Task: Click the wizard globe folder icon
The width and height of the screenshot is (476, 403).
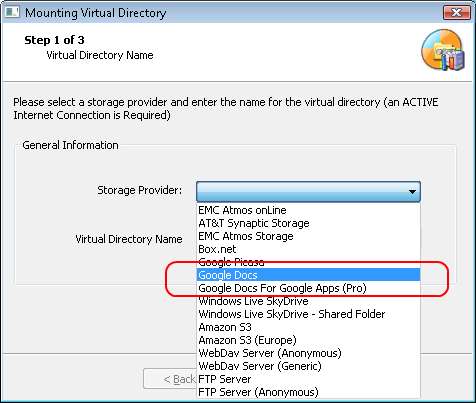Action: tap(443, 50)
